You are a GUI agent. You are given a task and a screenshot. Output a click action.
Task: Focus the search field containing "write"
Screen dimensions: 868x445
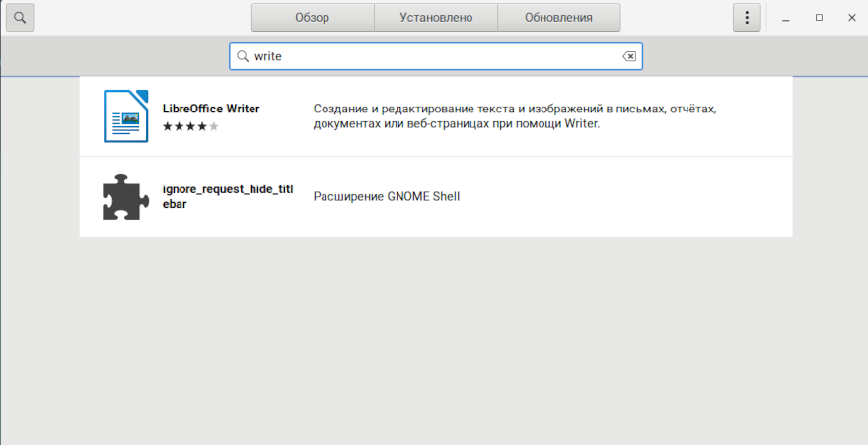(434, 57)
